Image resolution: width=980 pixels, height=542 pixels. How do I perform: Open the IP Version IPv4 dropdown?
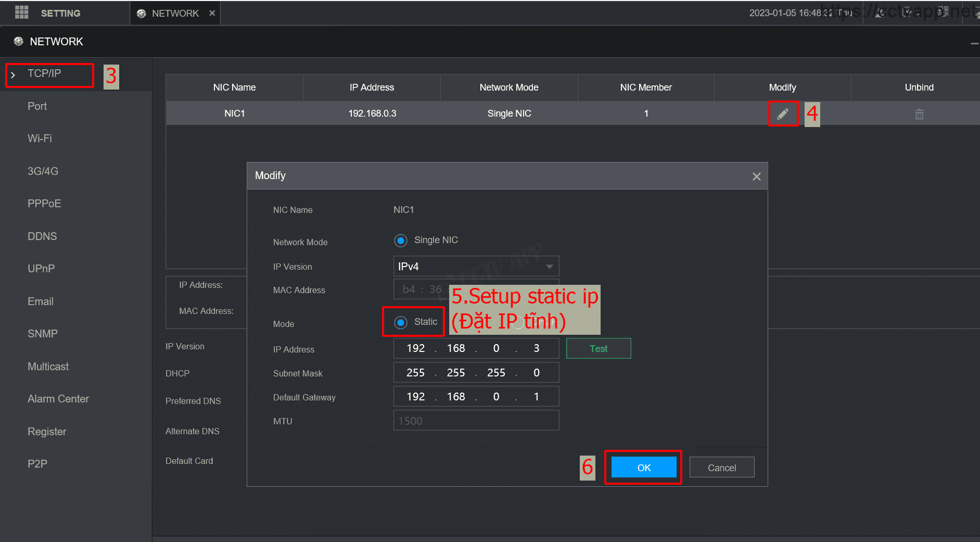(x=476, y=267)
